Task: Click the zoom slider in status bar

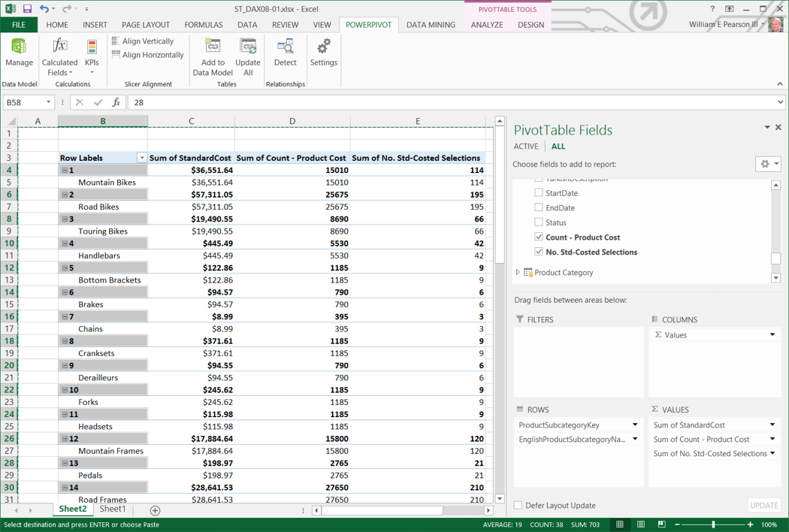Action: [x=713, y=524]
